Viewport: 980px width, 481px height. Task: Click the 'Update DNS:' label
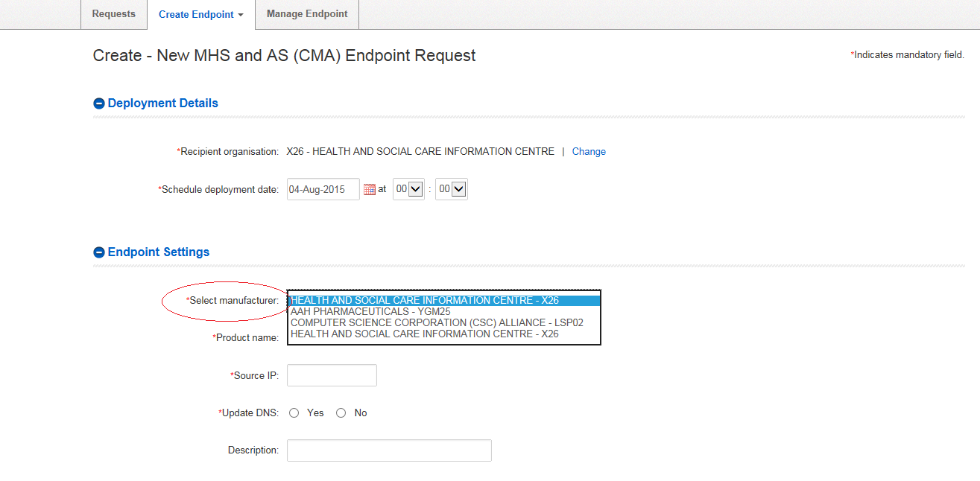[x=249, y=413]
